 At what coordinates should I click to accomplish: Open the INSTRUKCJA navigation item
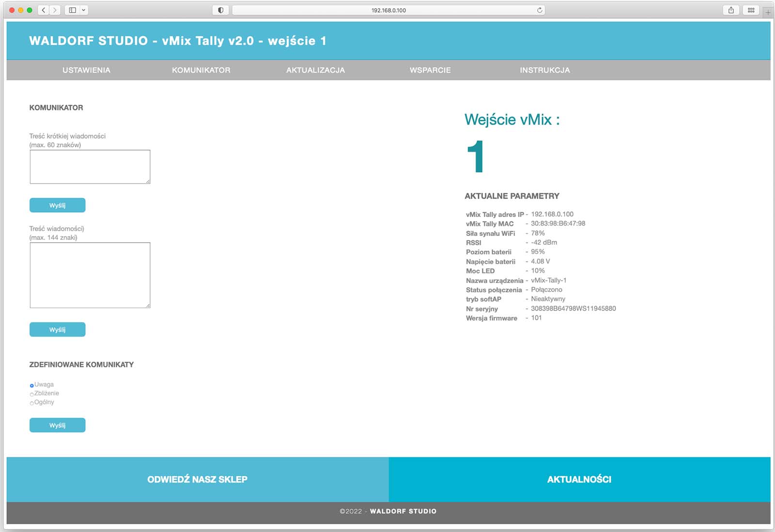pos(544,70)
